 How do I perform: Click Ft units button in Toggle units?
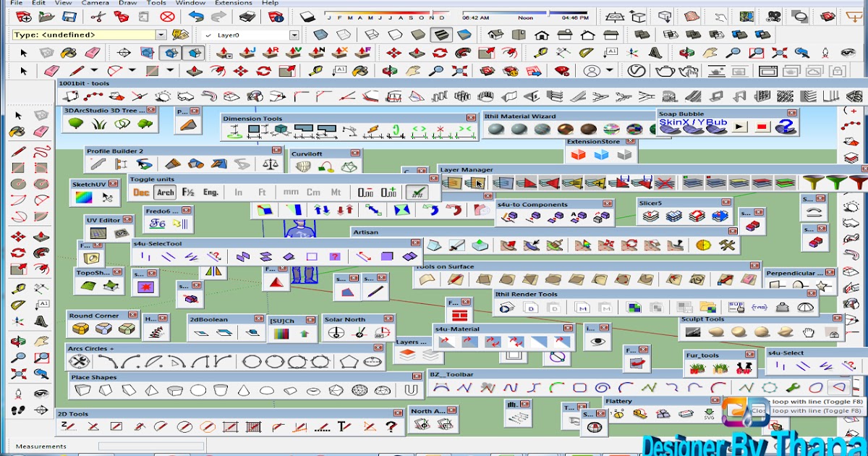click(x=262, y=193)
